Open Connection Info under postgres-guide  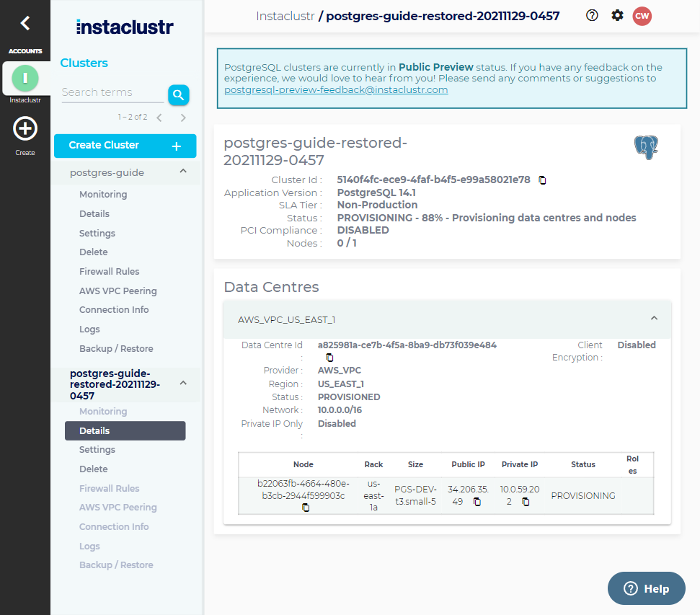pyautogui.click(x=114, y=309)
